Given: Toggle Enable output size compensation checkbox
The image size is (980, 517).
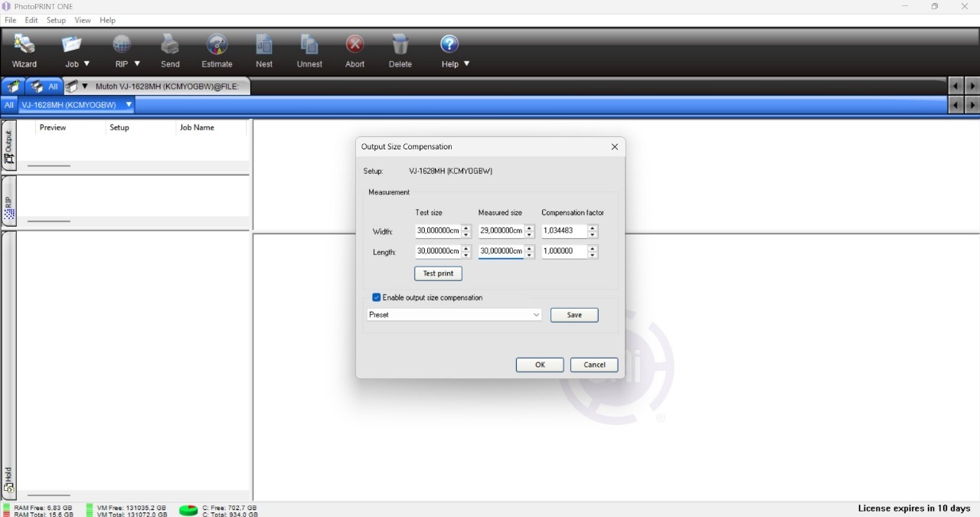Looking at the screenshot, I should (x=376, y=297).
